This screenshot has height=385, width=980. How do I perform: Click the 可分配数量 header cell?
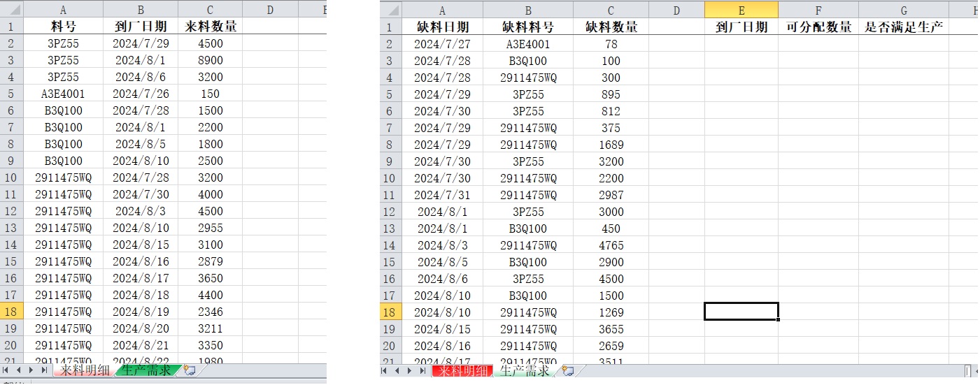[x=818, y=27]
